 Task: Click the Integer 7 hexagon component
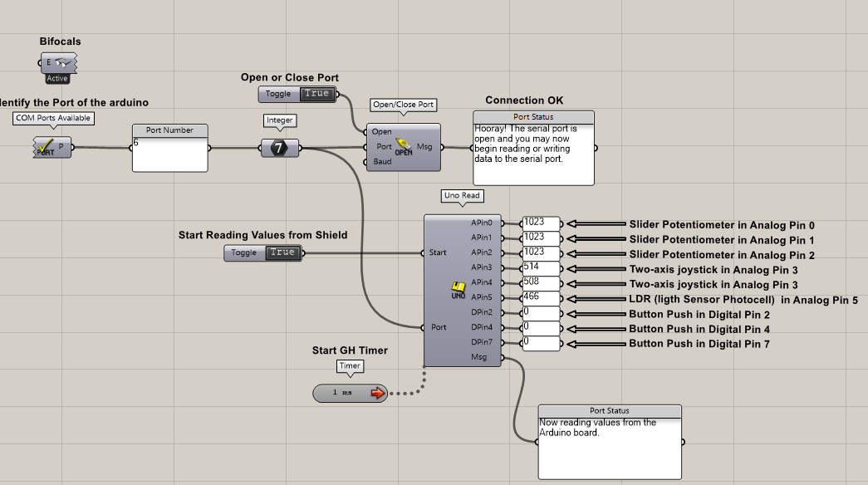(280, 148)
